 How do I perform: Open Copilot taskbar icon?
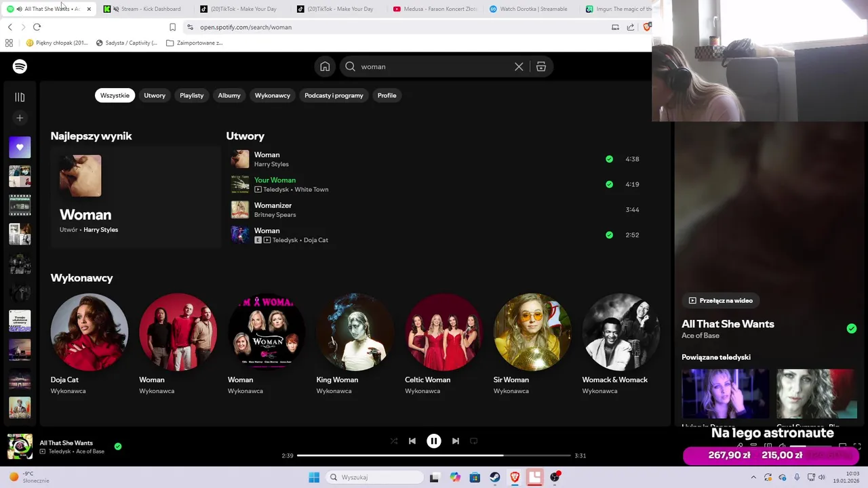[x=455, y=477]
